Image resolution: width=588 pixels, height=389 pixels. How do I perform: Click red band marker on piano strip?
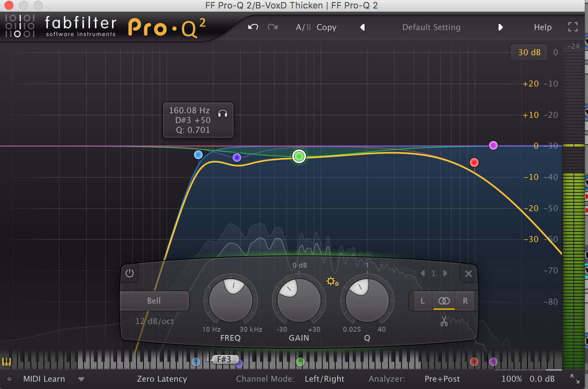click(x=474, y=361)
